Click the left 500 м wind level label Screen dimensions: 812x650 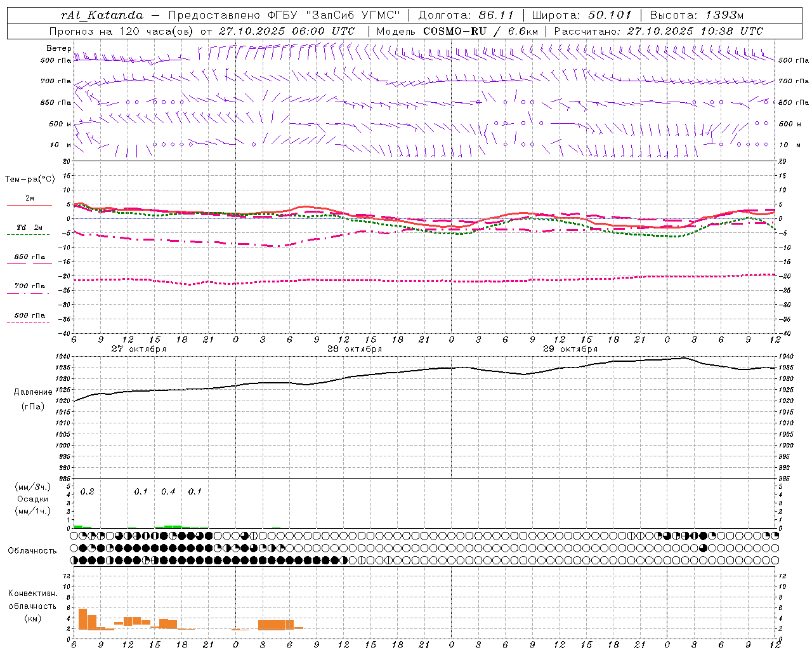tap(60, 124)
